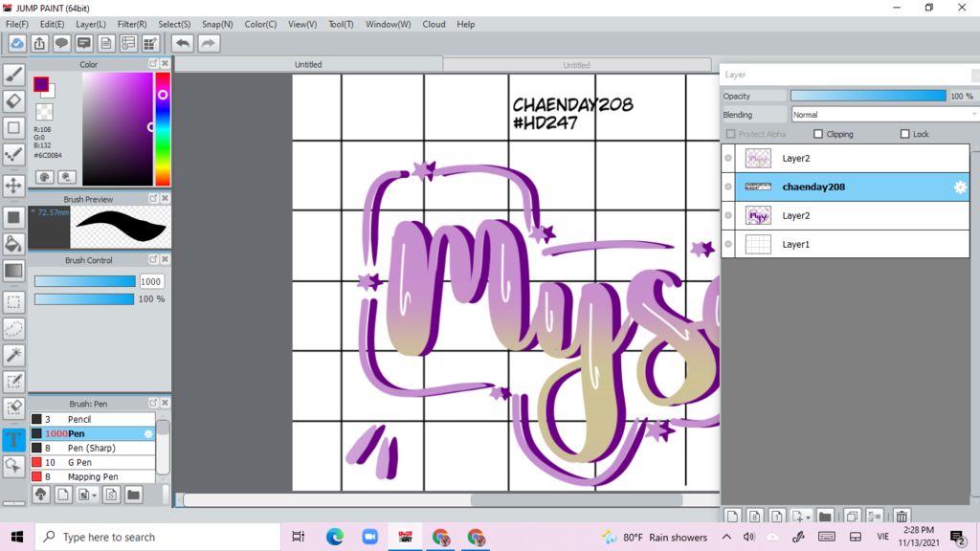This screenshot has width=980, height=551.
Task: Create a brush folder in the Brush panel
Action: click(133, 495)
